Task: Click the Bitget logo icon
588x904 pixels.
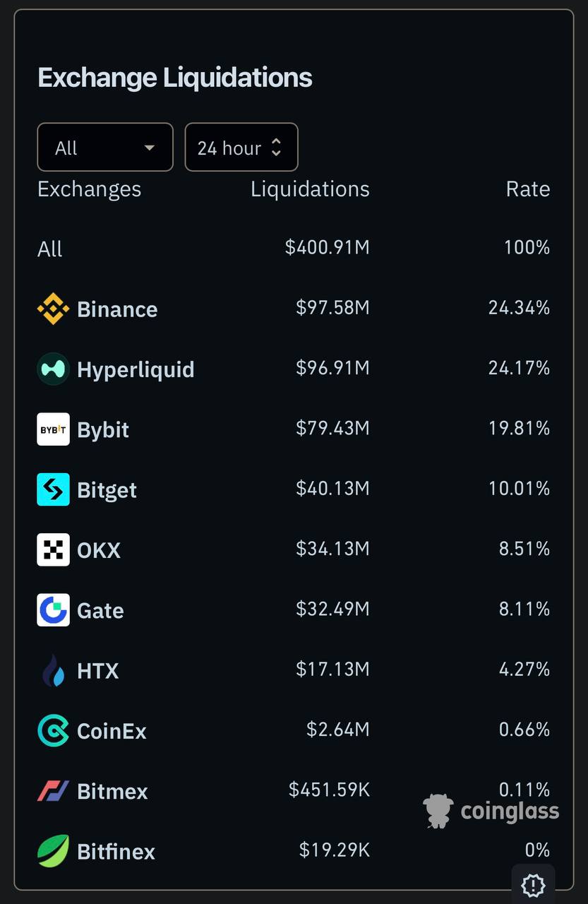Action: pos(53,489)
